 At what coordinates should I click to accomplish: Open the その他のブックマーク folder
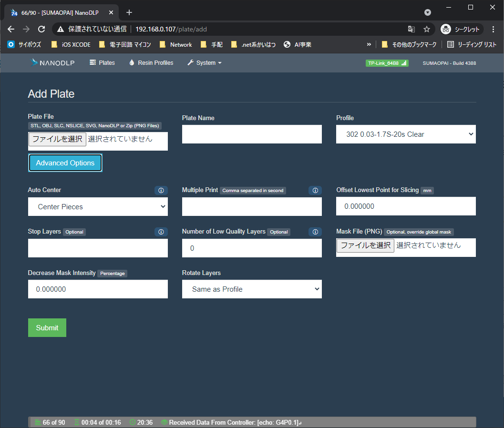tap(409, 45)
